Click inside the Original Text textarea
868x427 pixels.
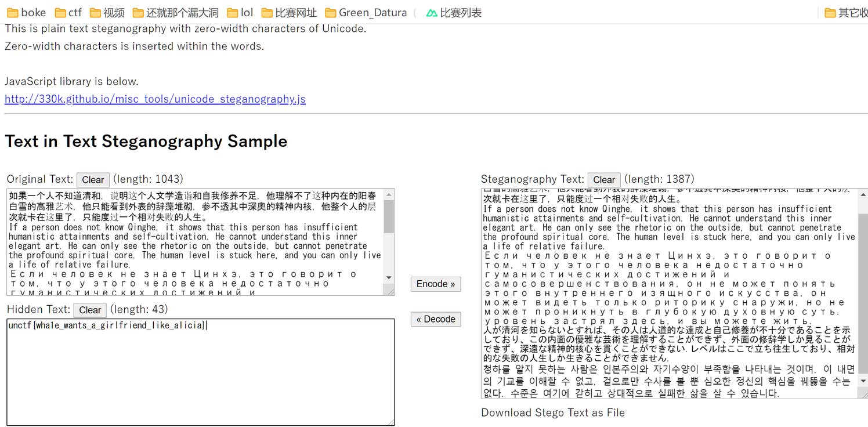click(x=194, y=244)
